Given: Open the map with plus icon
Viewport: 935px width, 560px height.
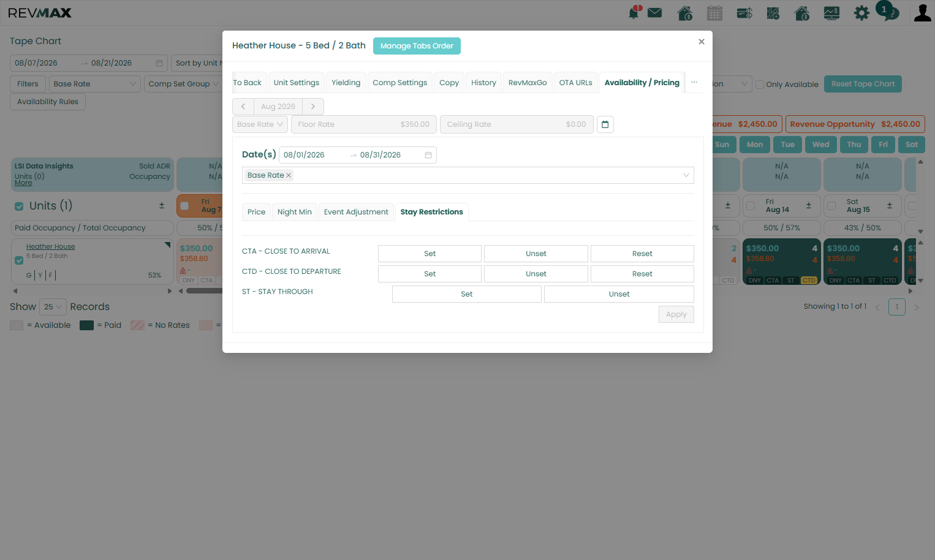Looking at the screenshot, I should (773, 13).
